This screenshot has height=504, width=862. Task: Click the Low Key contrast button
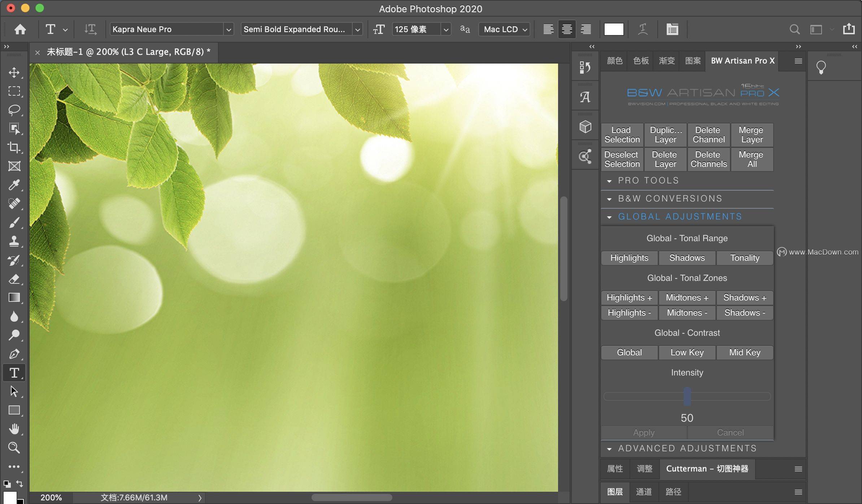click(x=687, y=352)
